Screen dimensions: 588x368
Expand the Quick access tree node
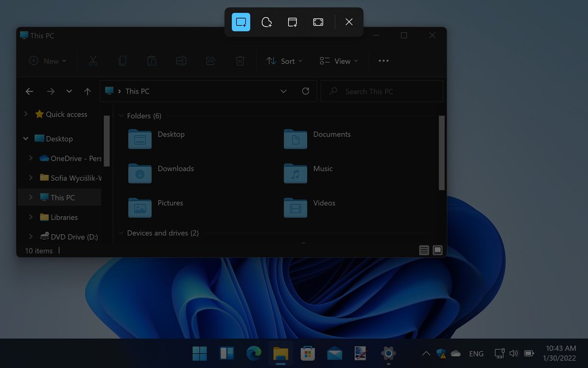tap(26, 114)
